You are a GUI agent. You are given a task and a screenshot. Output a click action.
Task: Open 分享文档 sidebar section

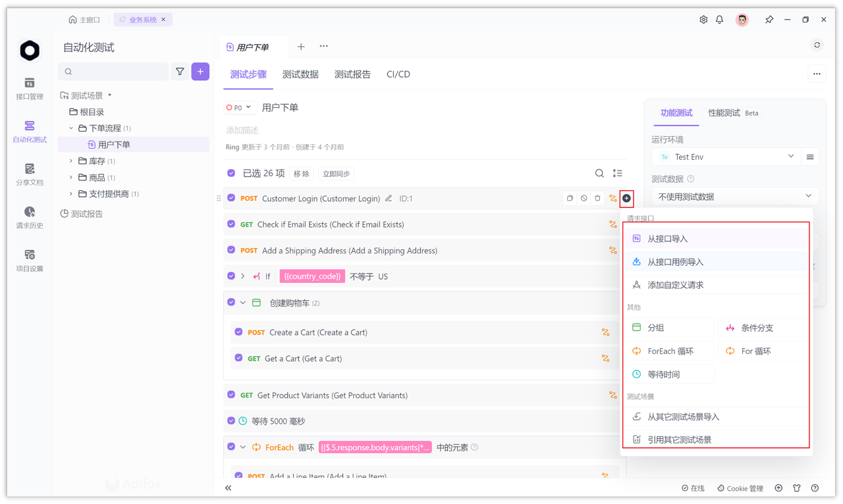click(x=30, y=174)
